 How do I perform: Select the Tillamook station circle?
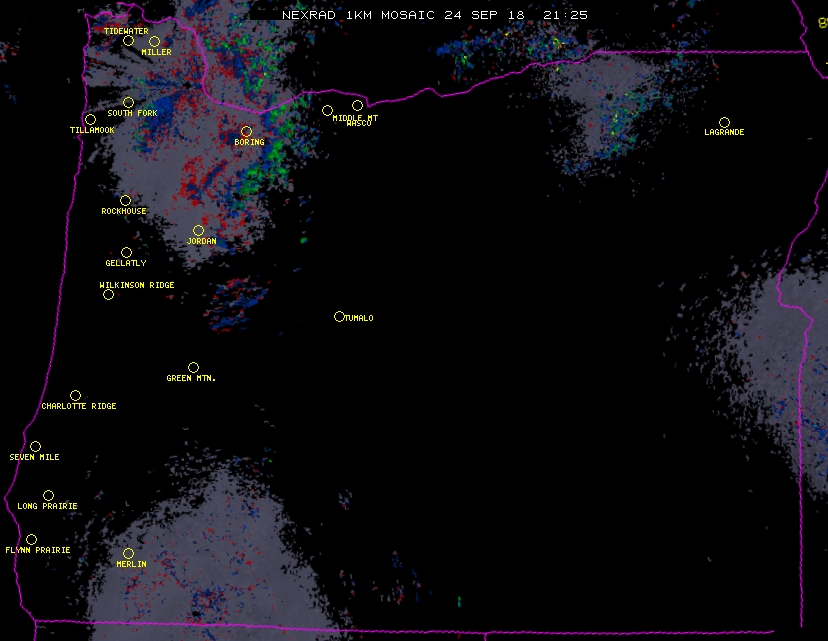90,120
